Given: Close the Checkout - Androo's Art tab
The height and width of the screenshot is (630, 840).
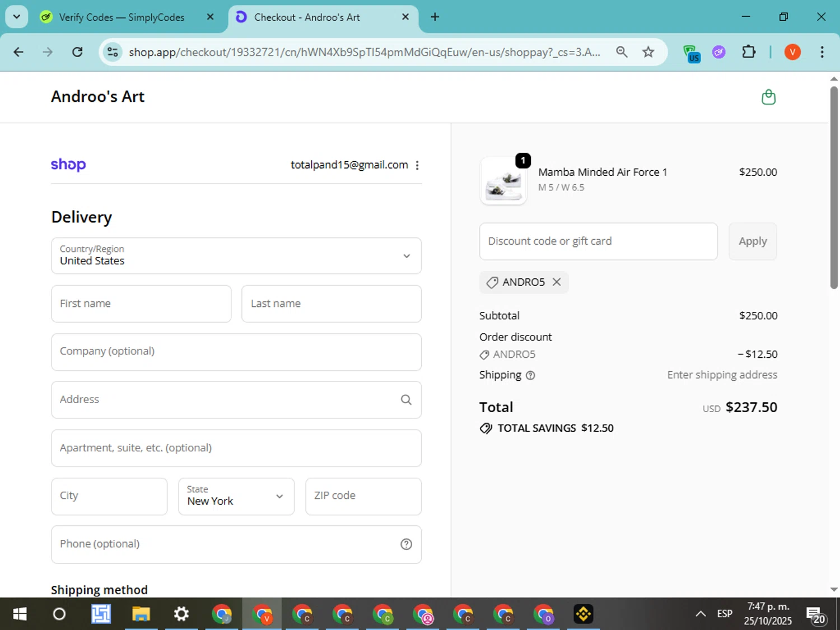Looking at the screenshot, I should click(405, 17).
